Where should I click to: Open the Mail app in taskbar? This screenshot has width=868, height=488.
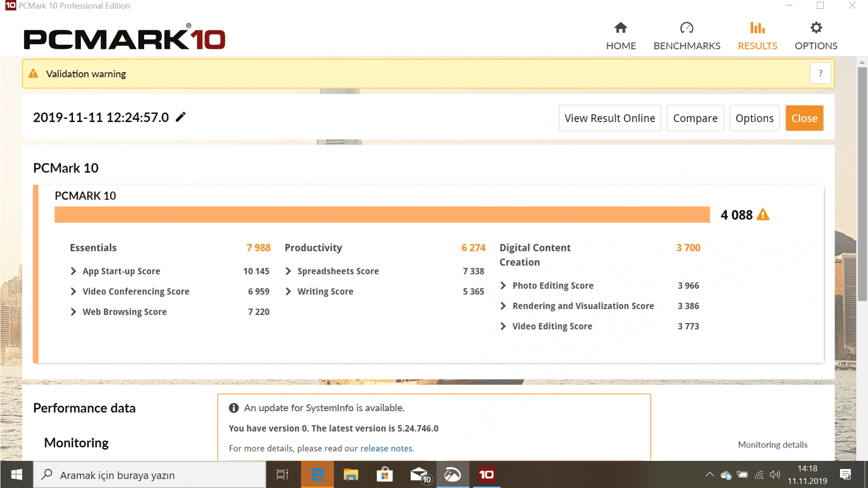pos(419,474)
